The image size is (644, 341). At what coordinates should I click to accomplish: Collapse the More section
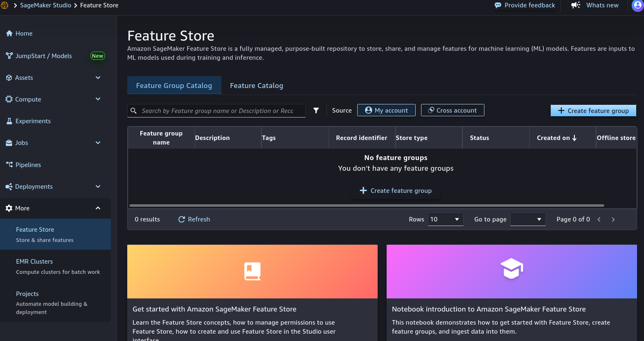click(x=98, y=208)
